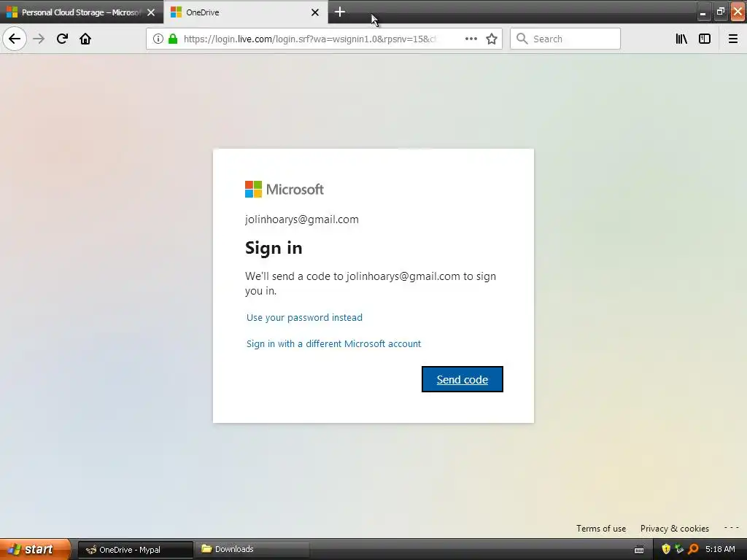This screenshot has height=560, width=747.
Task: Click Use your password instead
Action: (x=304, y=318)
